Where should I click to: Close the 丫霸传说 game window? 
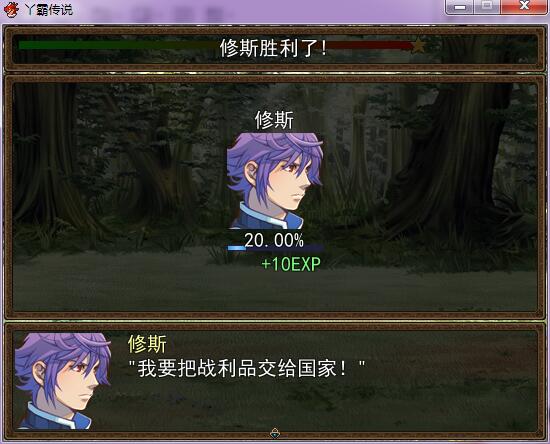524,7
